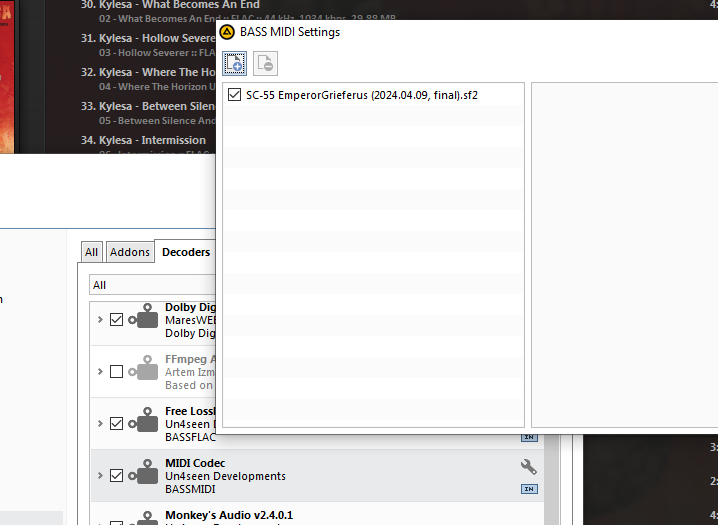
Task: Click the IN badge on MIDI Codec row
Action: pyautogui.click(x=529, y=489)
